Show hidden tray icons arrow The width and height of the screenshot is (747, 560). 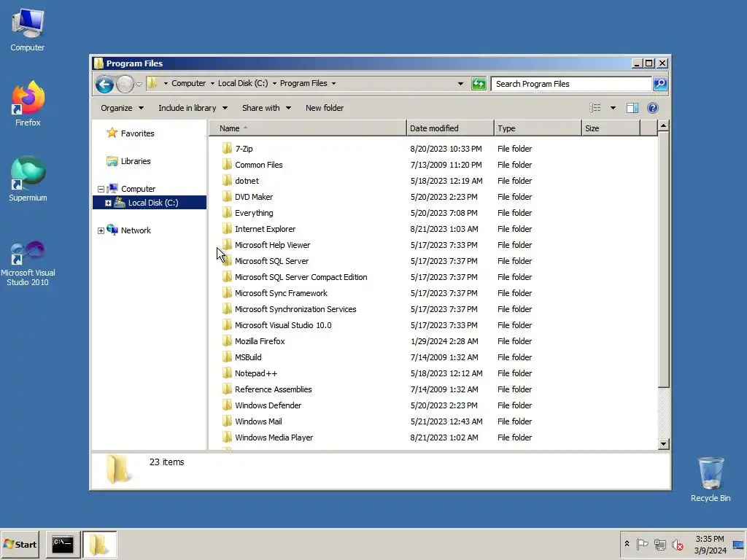627,544
